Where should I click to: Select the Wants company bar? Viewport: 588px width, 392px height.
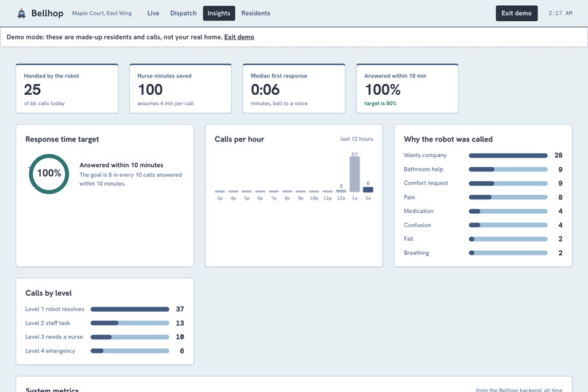point(508,155)
